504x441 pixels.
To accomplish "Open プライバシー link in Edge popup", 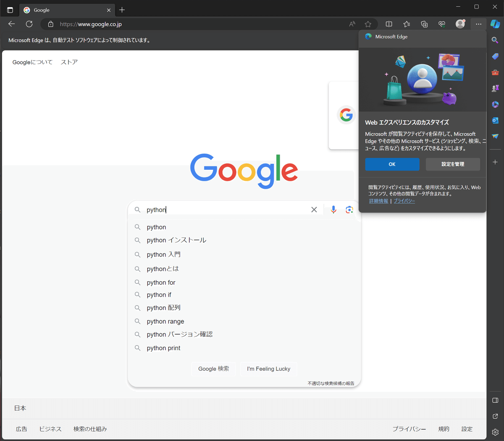I will point(404,201).
